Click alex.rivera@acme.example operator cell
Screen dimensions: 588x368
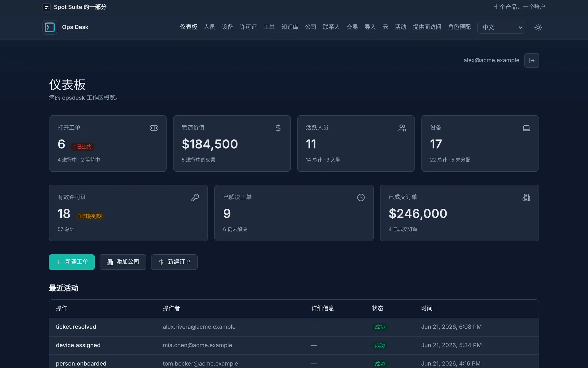[199, 327]
